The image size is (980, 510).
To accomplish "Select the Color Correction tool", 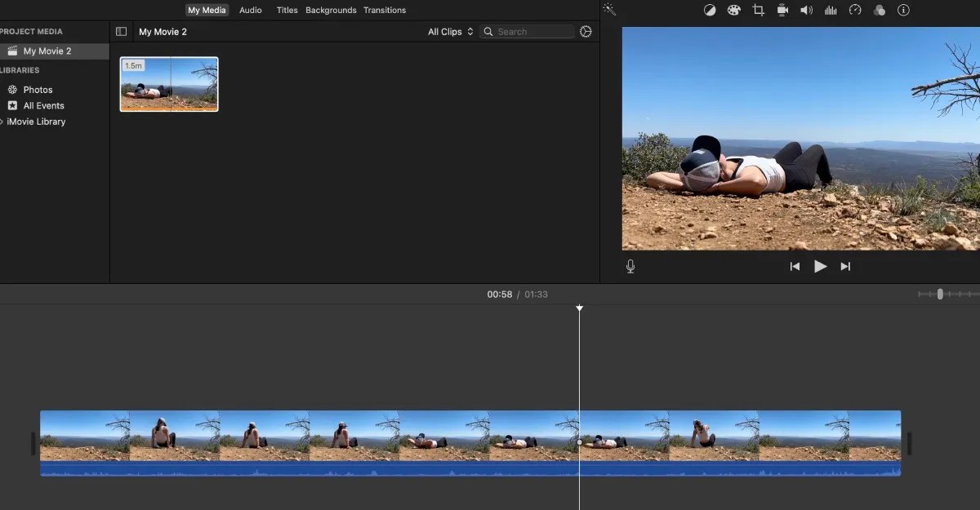I will (733, 10).
